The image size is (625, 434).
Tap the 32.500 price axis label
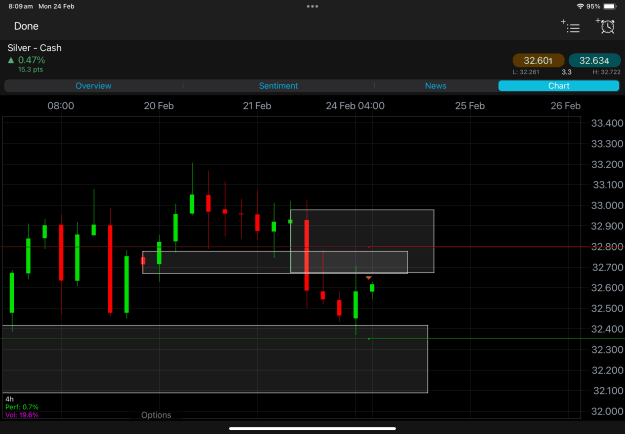click(607, 308)
